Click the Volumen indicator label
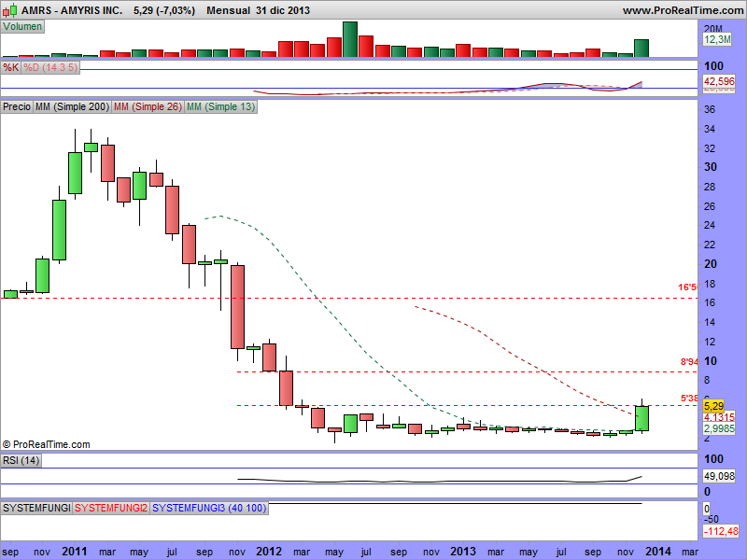This screenshot has width=747, height=560. pos(22,27)
